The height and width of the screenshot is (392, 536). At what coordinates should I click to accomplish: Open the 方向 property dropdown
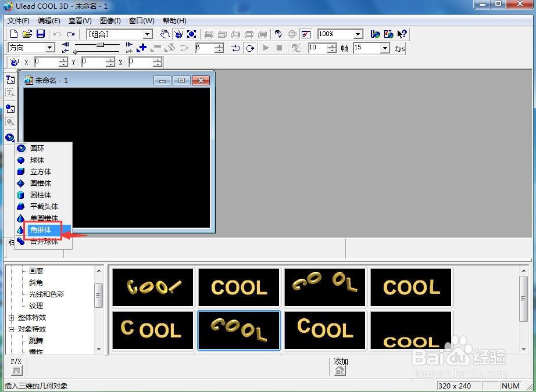50,48
